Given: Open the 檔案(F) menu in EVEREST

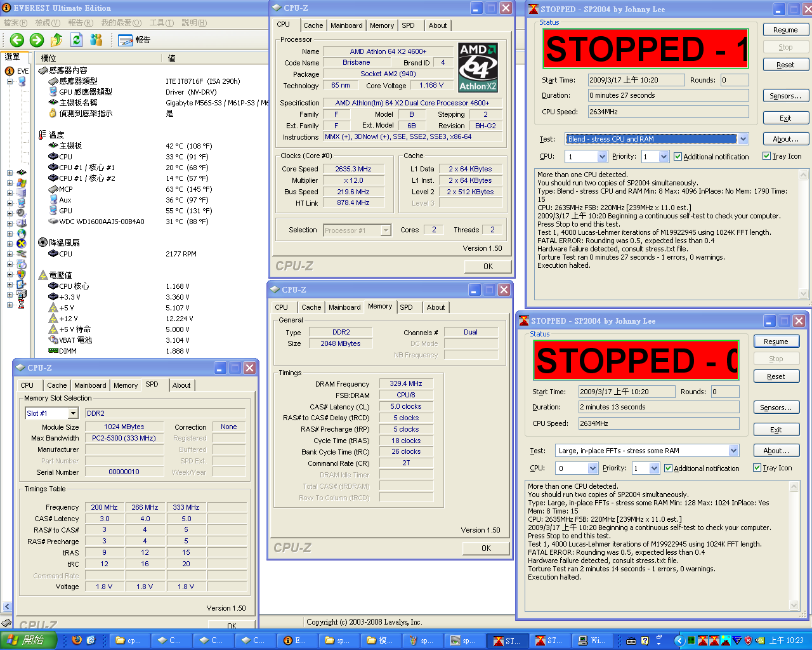Looking at the screenshot, I should [x=15, y=22].
